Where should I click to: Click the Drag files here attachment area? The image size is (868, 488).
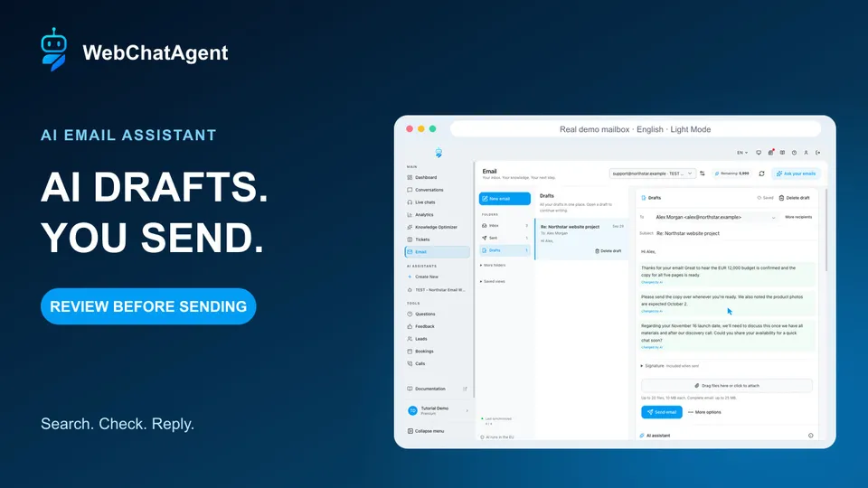(x=726, y=386)
